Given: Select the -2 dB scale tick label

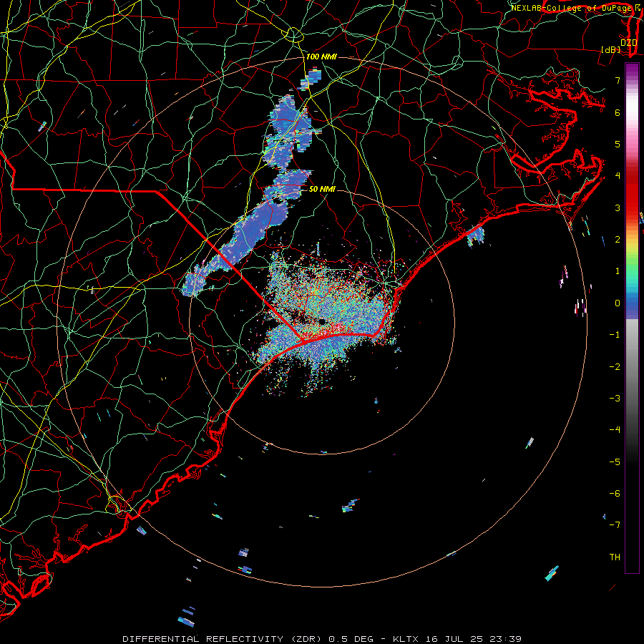Looking at the screenshot, I should pos(615,367).
